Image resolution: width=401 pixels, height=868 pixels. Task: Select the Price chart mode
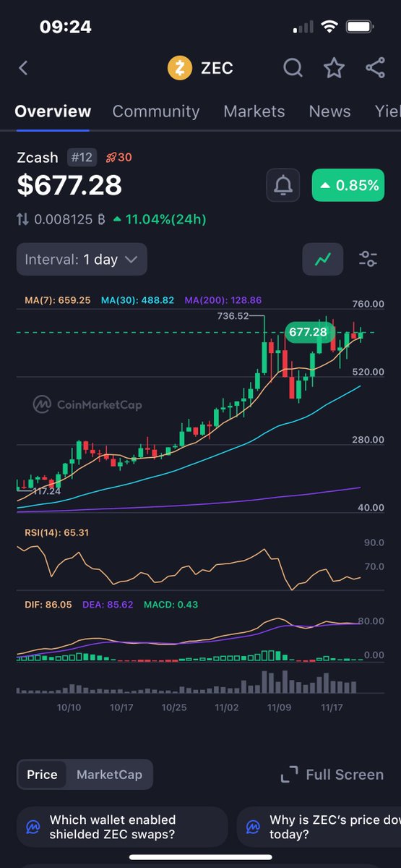(42, 775)
